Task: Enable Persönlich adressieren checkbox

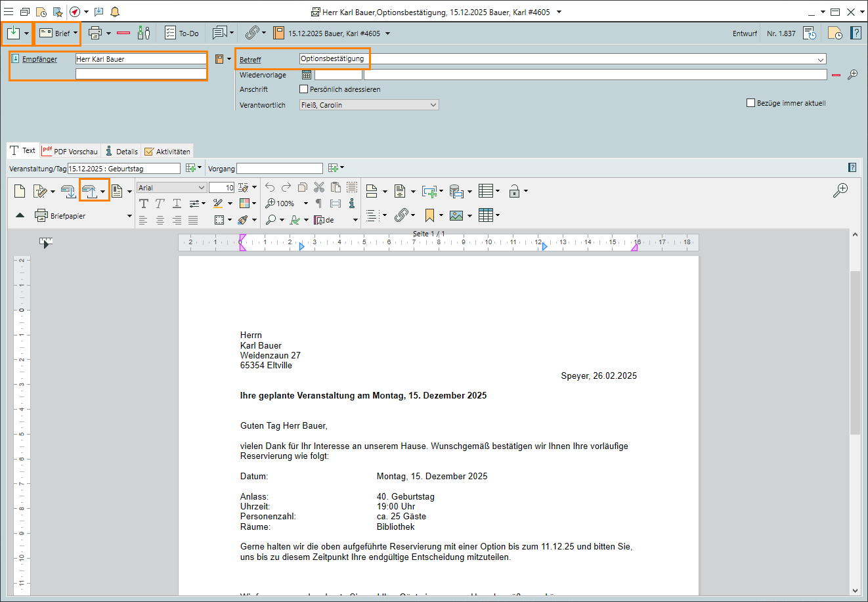Action: (303, 89)
